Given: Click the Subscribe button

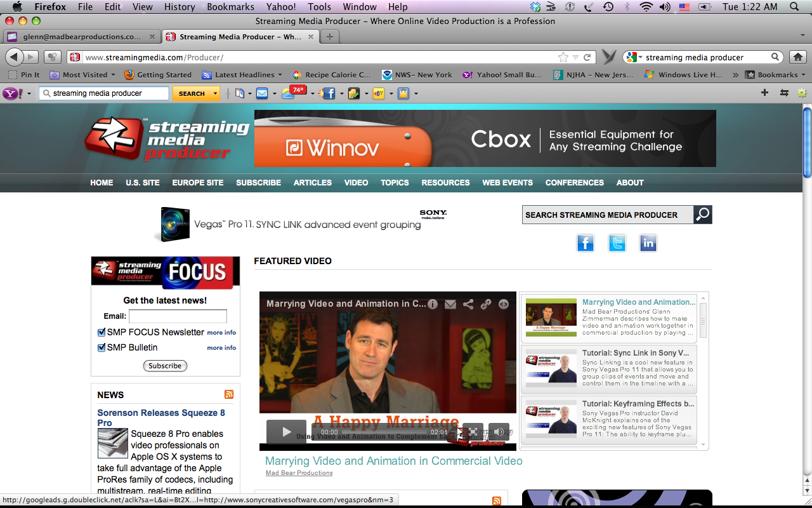Looking at the screenshot, I should click(x=165, y=366).
